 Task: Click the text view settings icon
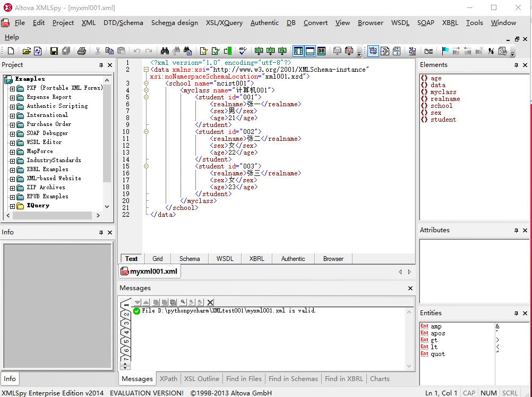[x=502, y=51]
